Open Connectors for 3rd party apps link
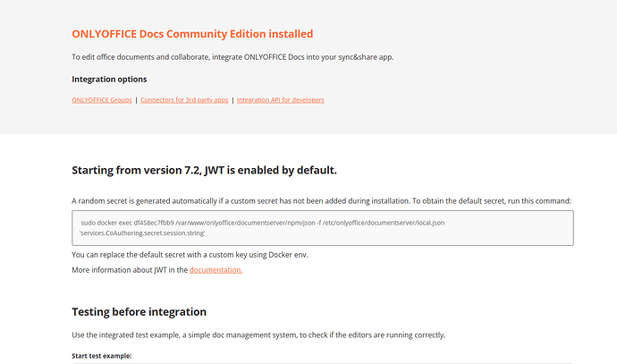This screenshot has height=364, width=617. pyautogui.click(x=184, y=100)
